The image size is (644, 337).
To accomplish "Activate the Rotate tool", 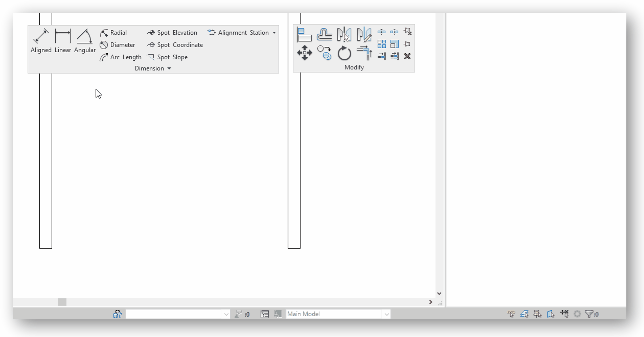I will click(x=344, y=52).
